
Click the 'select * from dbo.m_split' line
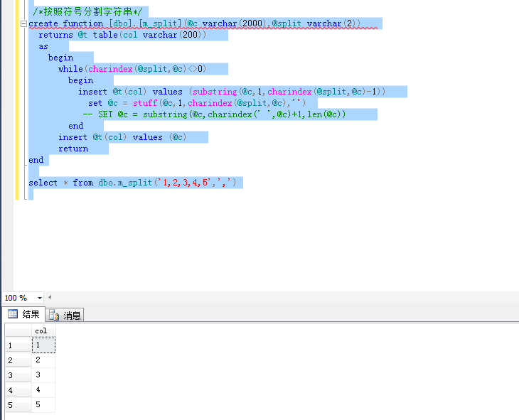point(132,183)
